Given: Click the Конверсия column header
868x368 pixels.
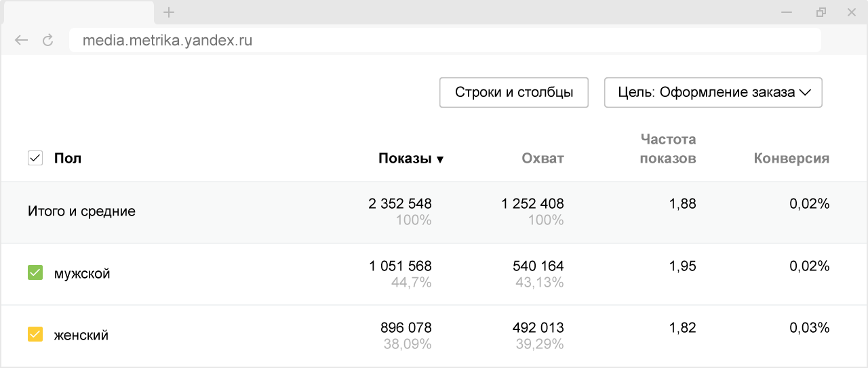Looking at the screenshot, I should (791, 159).
